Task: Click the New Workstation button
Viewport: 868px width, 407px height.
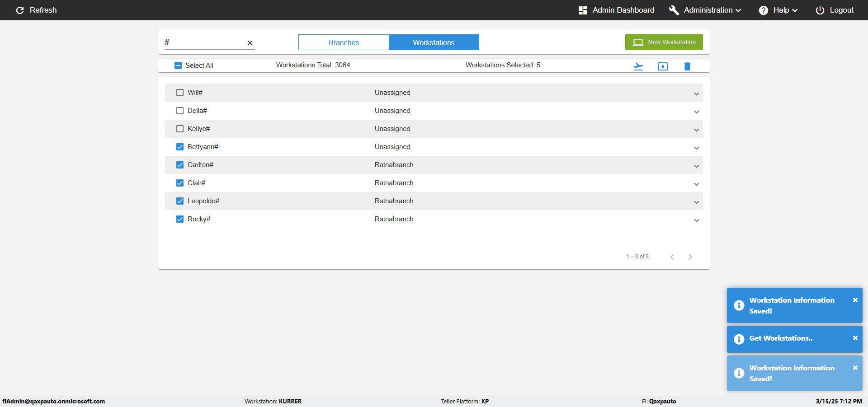Action: click(664, 42)
